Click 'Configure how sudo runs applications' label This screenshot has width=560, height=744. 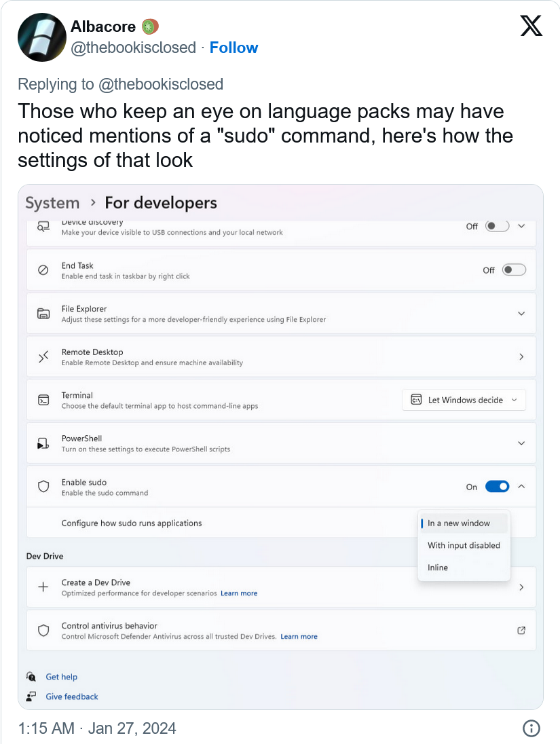pyautogui.click(x=132, y=523)
